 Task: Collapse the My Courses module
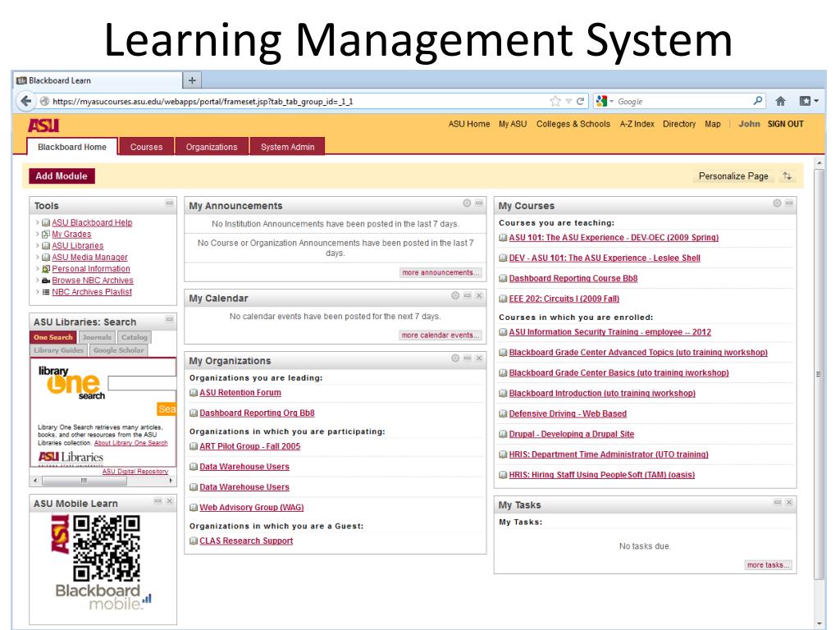coord(789,203)
